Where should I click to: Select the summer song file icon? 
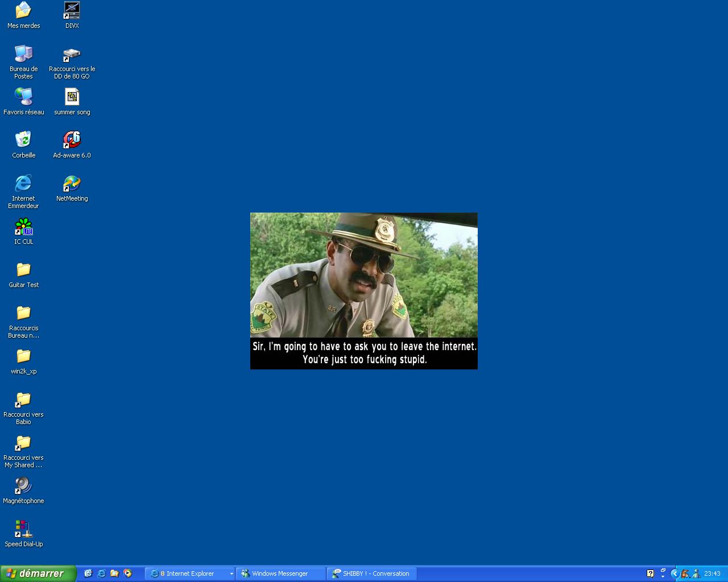(x=72, y=97)
